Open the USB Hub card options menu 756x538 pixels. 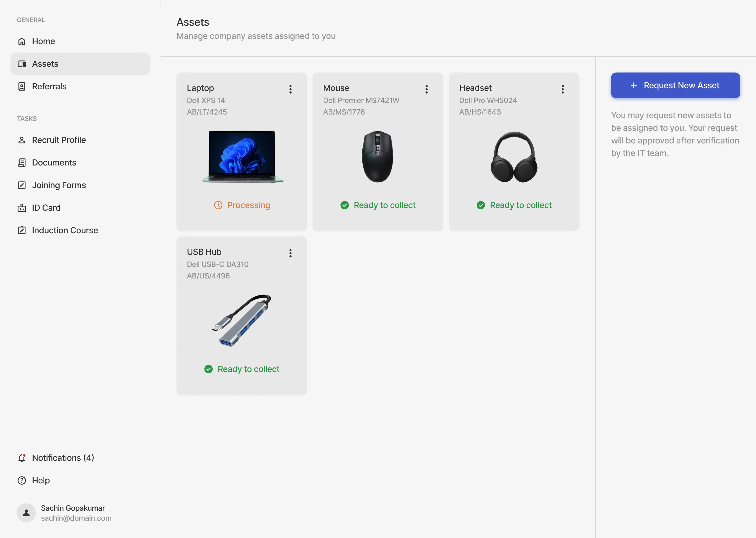[290, 253]
